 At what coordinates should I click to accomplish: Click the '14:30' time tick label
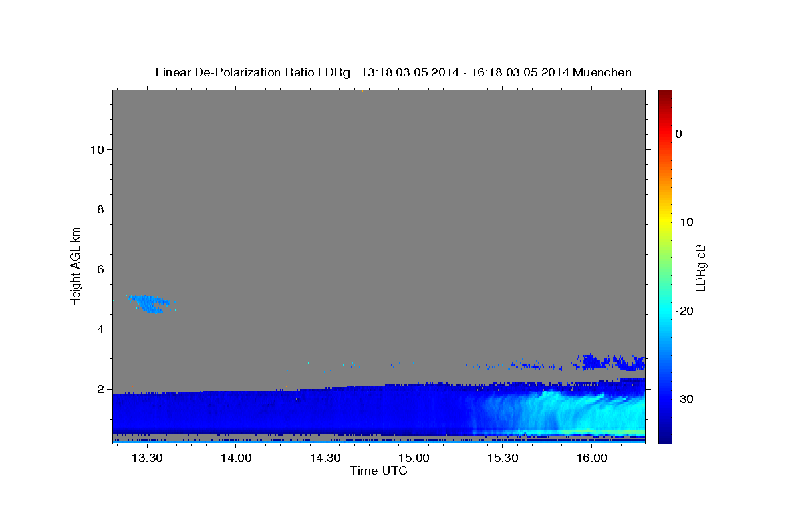[325, 458]
